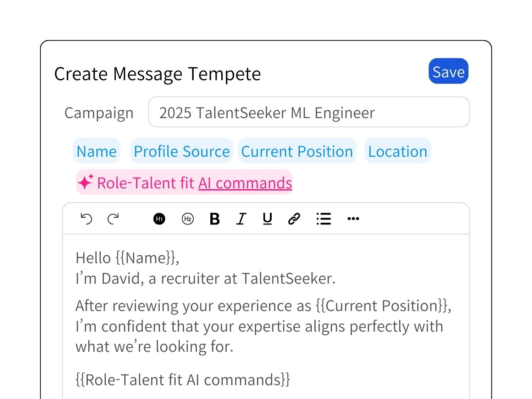Screen dimensions: 532x399
Task: Toggle italic formatting
Action: pos(241,219)
